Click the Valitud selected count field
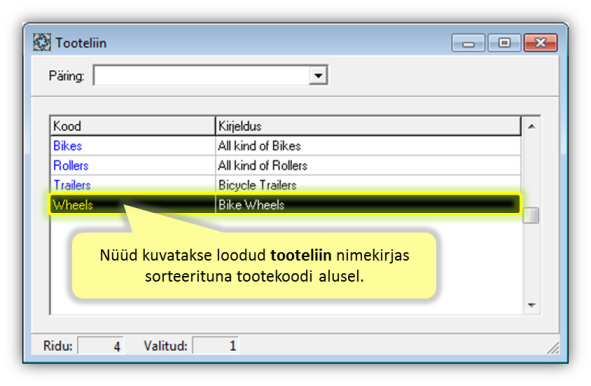Viewport: 591px width, 386px height. [x=215, y=345]
